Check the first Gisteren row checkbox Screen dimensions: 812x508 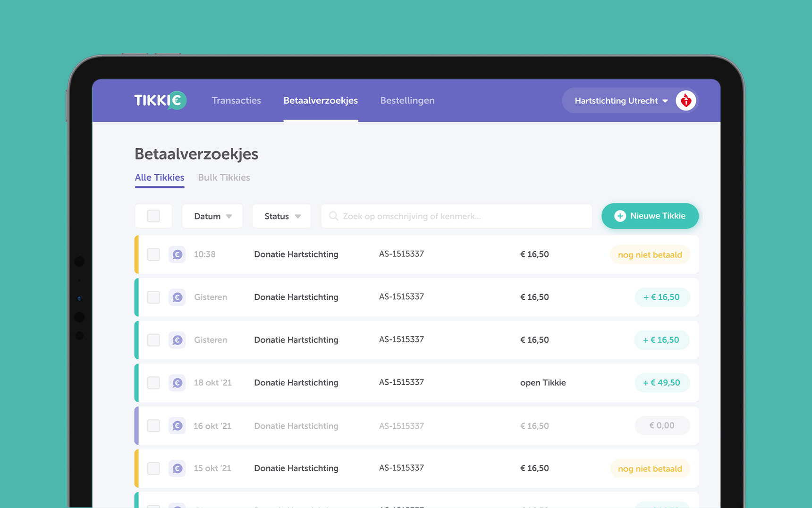tap(153, 297)
